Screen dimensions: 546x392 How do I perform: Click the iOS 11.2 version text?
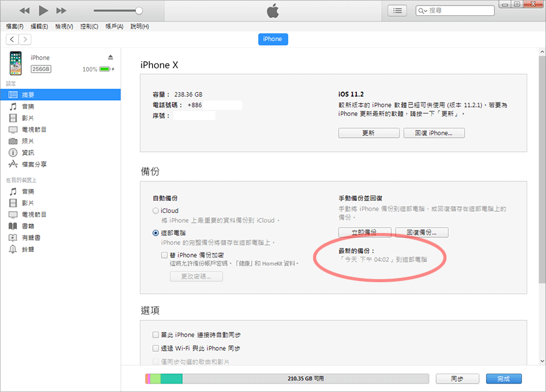point(351,95)
